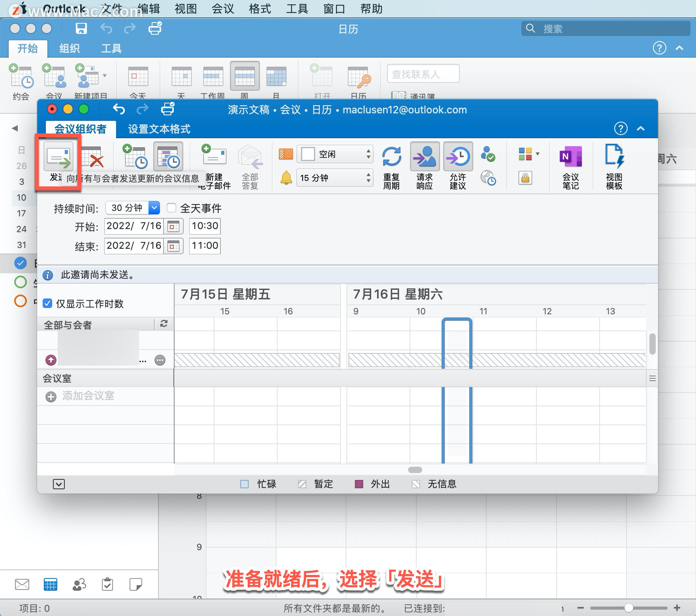Image resolution: width=696 pixels, height=616 pixels.
Task: Collapse the meeting window ribbon chevron
Action: click(641, 128)
